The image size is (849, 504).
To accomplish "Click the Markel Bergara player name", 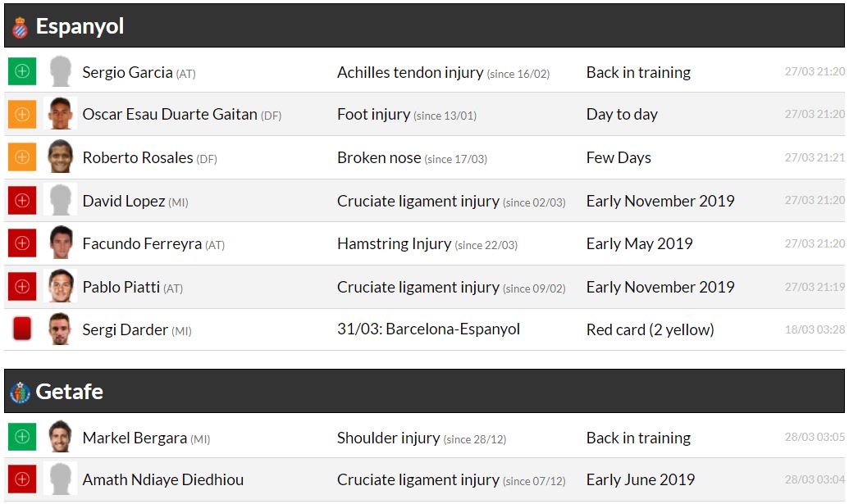I will (x=135, y=438).
